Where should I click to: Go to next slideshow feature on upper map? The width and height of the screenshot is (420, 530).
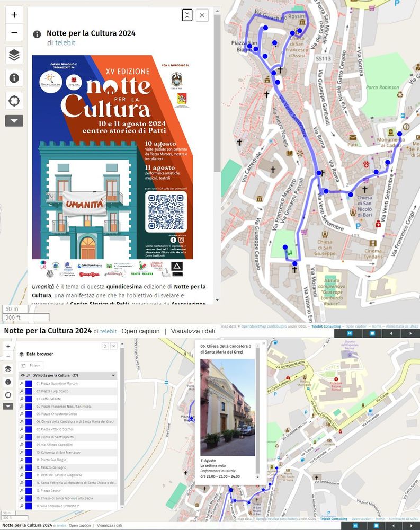point(410,333)
